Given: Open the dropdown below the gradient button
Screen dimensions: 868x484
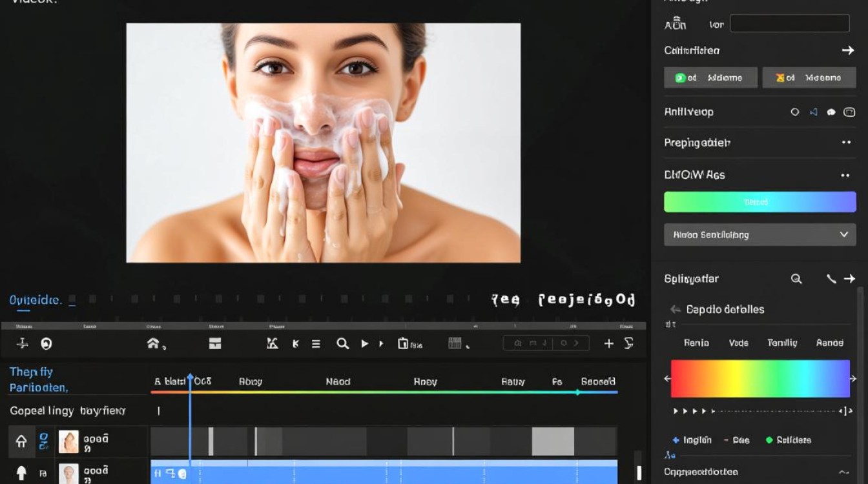Looking at the screenshot, I should (760, 235).
